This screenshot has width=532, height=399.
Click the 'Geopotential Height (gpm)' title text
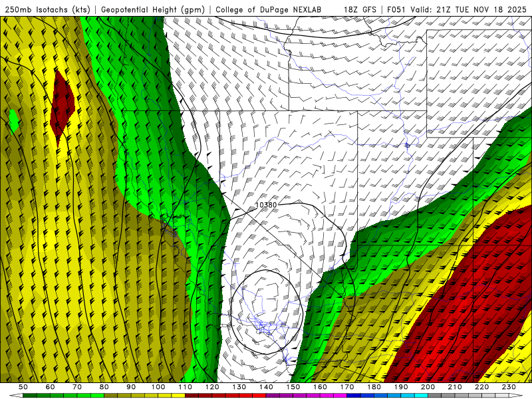[153, 10]
